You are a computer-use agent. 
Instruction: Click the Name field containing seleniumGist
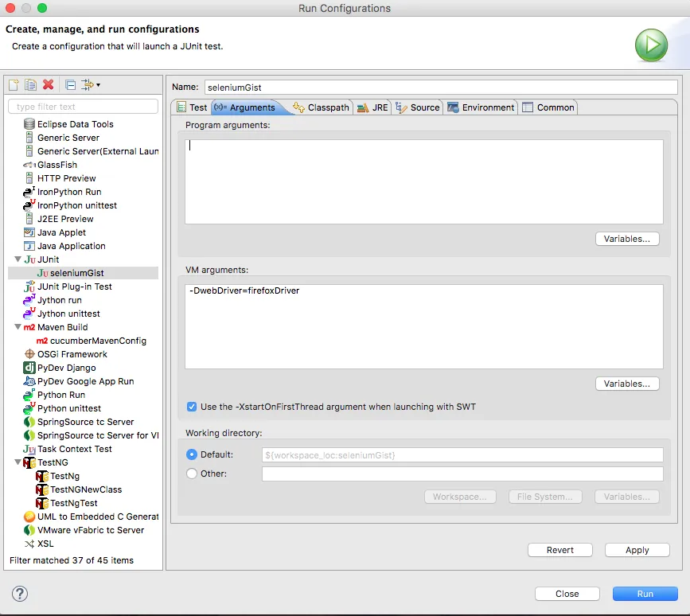[x=441, y=87]
